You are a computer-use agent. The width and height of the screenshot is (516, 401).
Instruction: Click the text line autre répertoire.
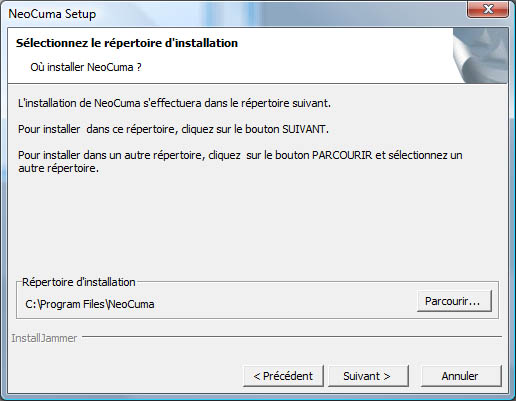tap(58, 168)
